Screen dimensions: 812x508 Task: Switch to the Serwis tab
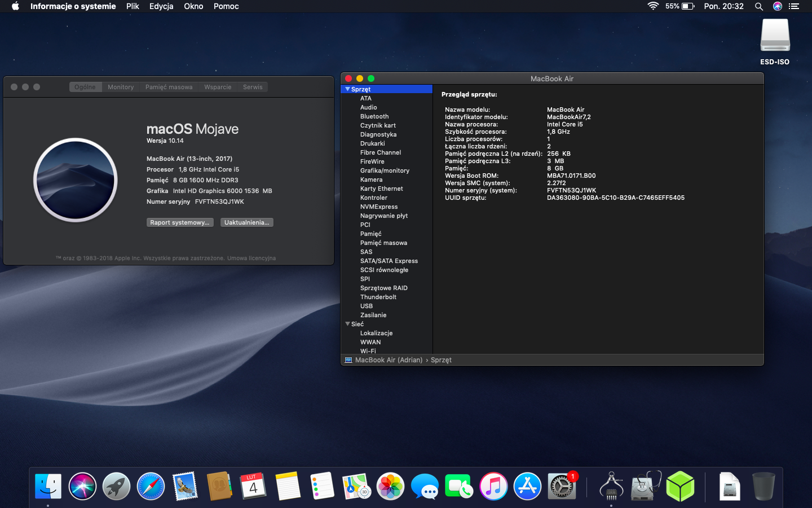pyautogui.click(x=253, y=87)
